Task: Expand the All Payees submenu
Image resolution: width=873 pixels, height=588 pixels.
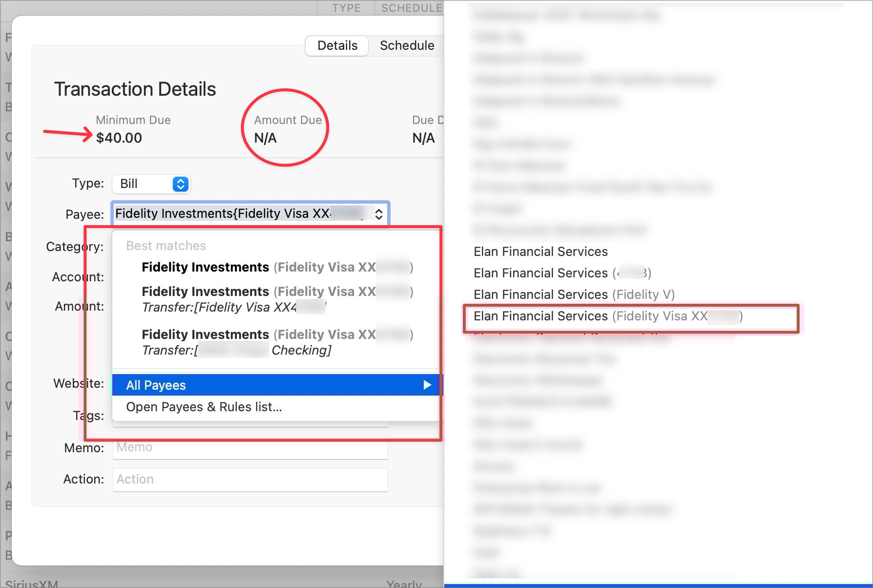Action: tap(277, 385)
